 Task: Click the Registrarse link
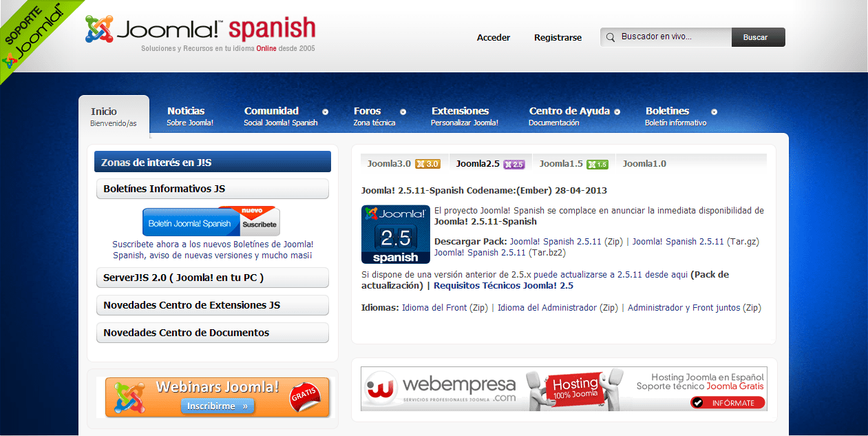[558, 38]
